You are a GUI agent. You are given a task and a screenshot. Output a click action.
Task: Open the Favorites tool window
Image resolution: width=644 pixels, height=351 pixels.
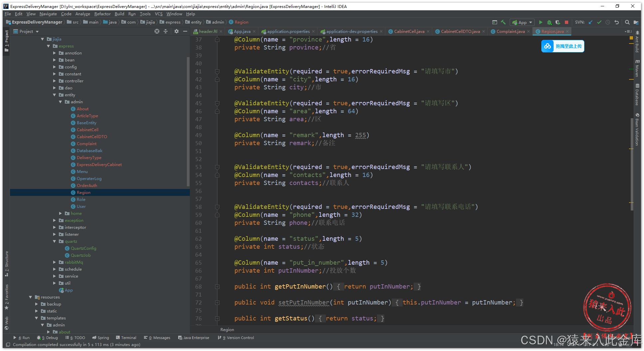click(7, 297)
